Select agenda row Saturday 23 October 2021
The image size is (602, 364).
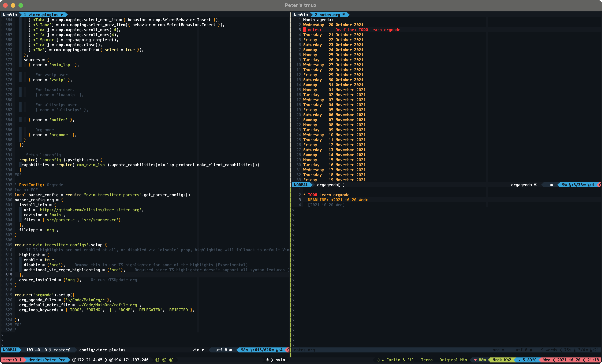tap(333, 45)
